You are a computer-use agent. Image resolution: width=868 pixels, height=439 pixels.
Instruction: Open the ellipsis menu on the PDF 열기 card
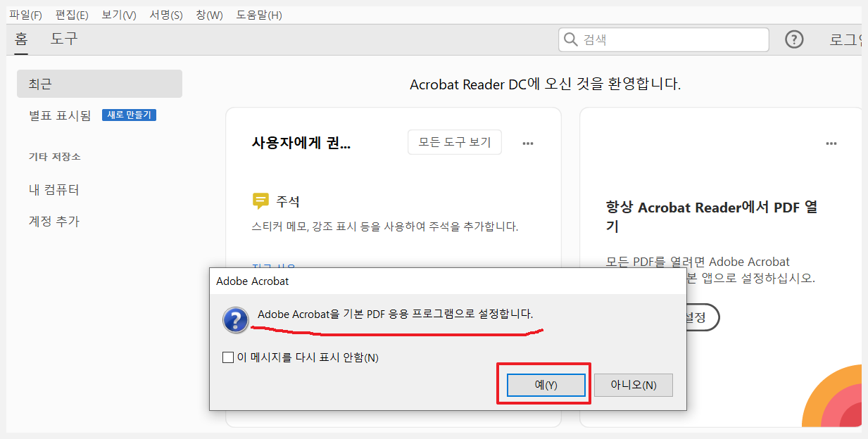point(831,144)
